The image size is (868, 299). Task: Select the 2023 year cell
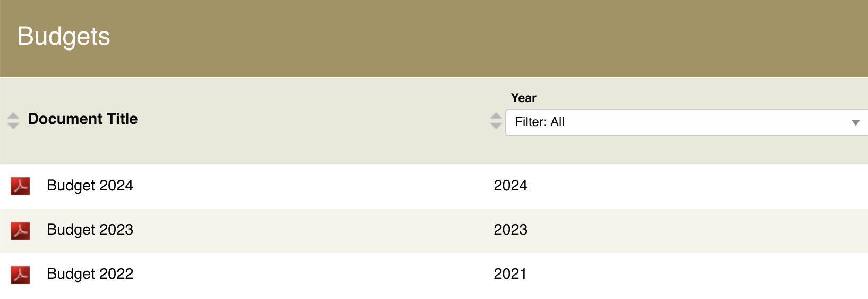[510, 230]
